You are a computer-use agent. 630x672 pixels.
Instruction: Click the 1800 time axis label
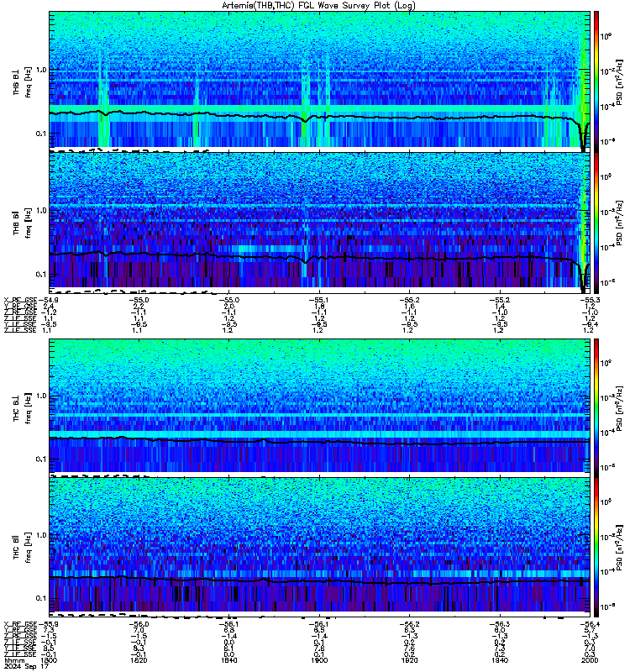[x=49, y=660]
